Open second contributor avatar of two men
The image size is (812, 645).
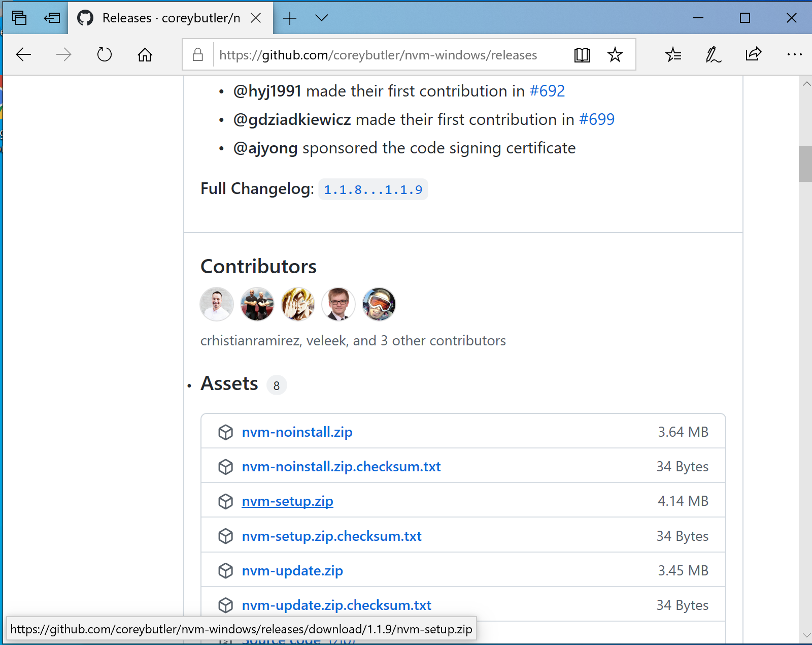(x=257, y=304)
